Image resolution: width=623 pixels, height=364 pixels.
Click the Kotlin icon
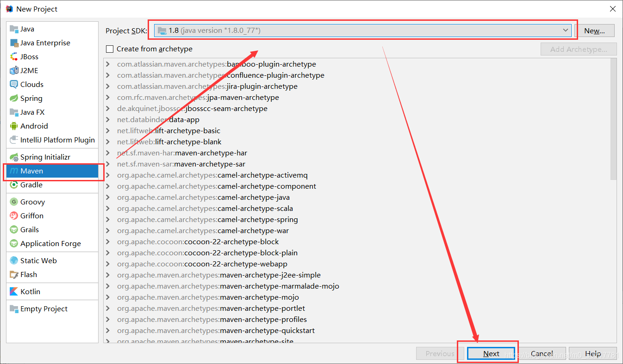[x=13, y=292]
